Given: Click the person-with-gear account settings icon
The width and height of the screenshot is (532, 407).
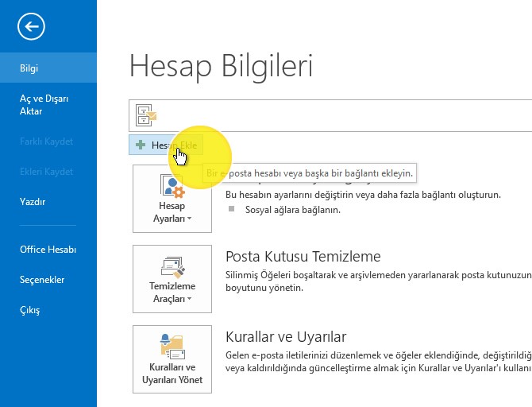Looking at the screenshot, I should tap(172, 186).
